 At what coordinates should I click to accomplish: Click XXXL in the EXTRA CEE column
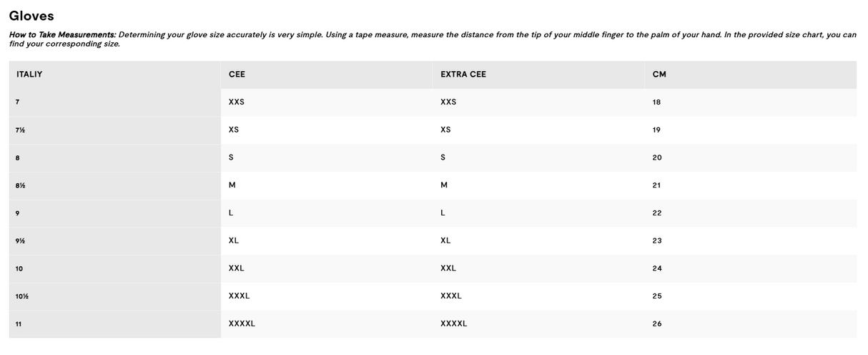tap(451, 296)
